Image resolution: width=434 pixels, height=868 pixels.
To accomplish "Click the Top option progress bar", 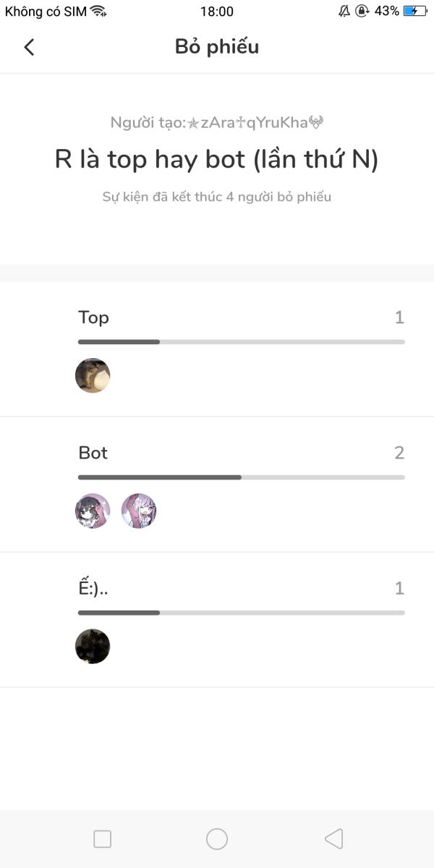I will coord(241,341).
